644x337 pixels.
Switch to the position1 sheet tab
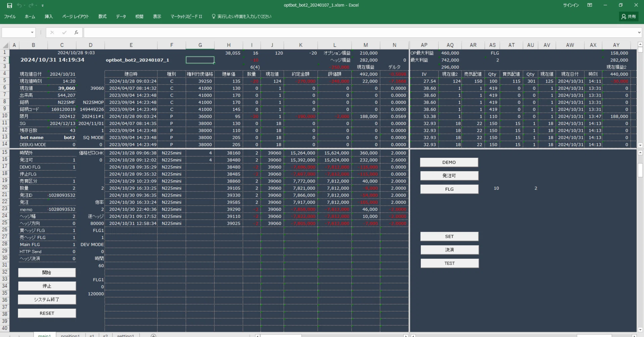tap(70, 335)
